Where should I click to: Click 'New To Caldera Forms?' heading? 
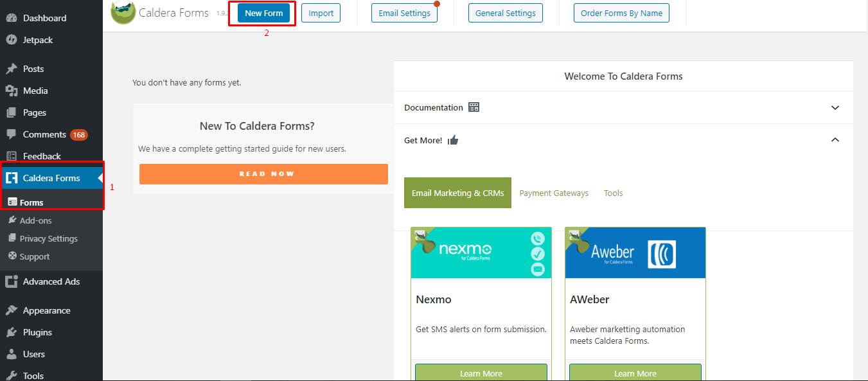[257, 126]
